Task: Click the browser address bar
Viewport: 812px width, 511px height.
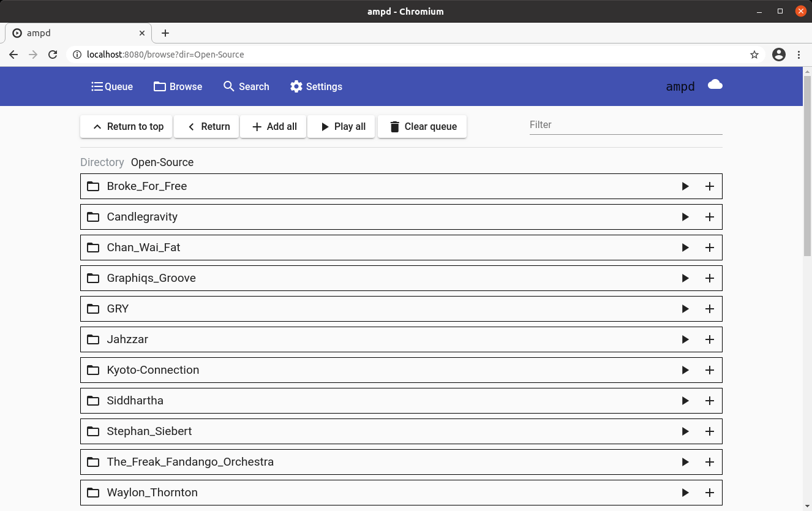Action: coord(416,55)
